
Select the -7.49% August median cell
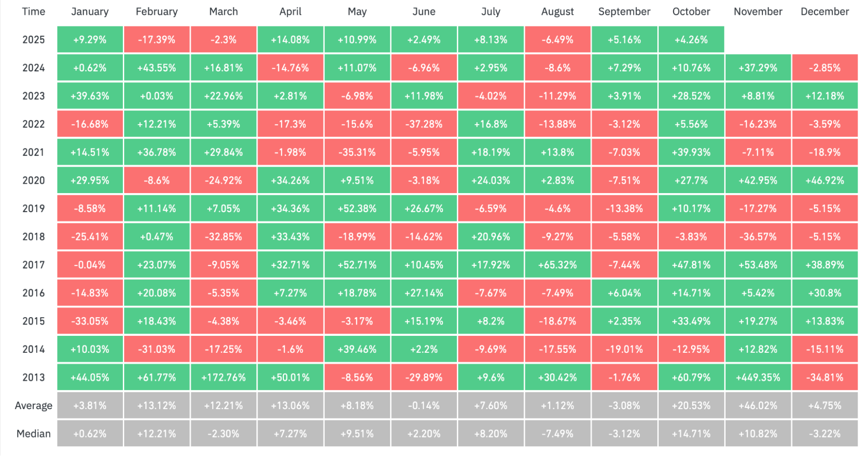point(558,434)
